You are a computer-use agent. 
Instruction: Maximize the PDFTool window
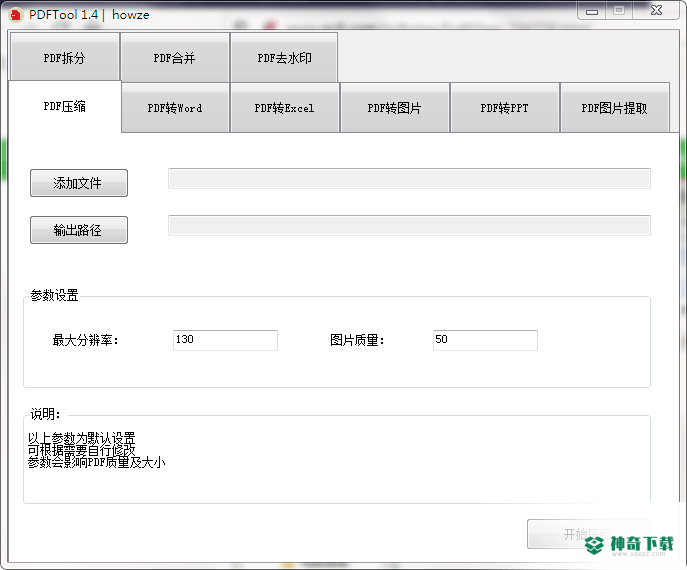click(x=619, y=11)
